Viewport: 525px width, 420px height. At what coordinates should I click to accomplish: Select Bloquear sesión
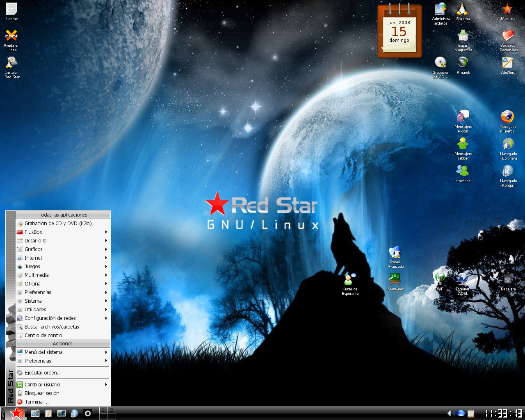tap(63, 393)
